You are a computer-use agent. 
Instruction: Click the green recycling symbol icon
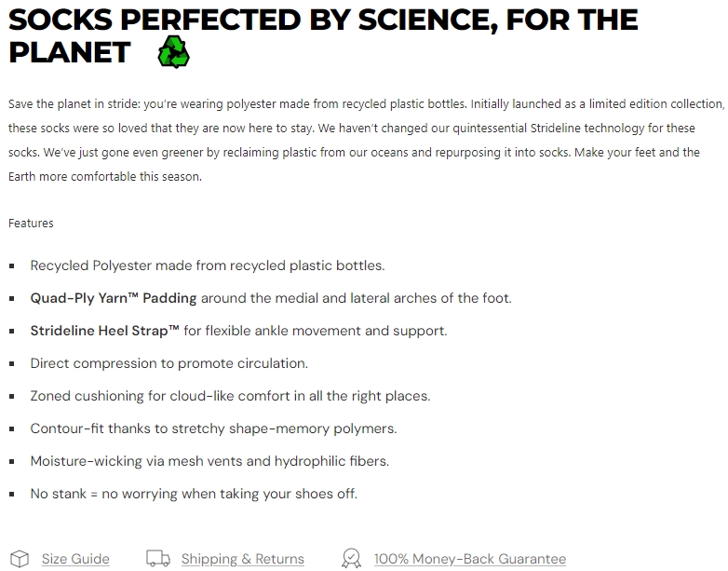coord(173,52)
